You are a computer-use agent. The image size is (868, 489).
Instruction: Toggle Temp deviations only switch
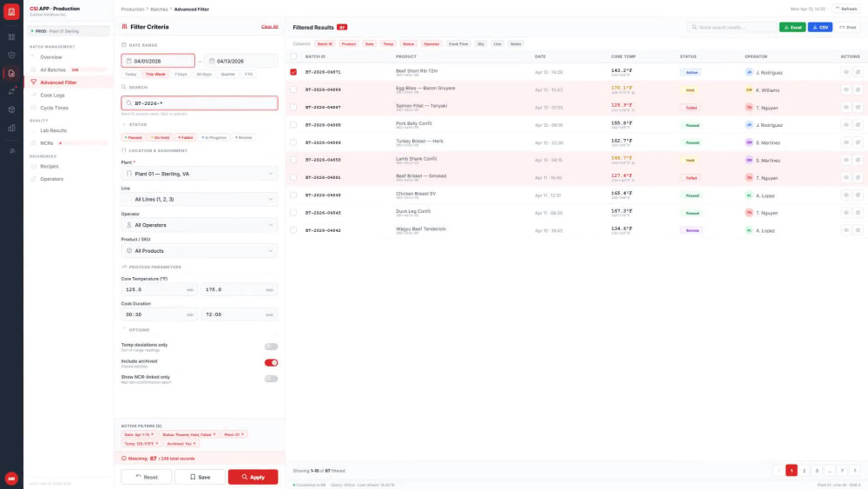coord(271,347)
